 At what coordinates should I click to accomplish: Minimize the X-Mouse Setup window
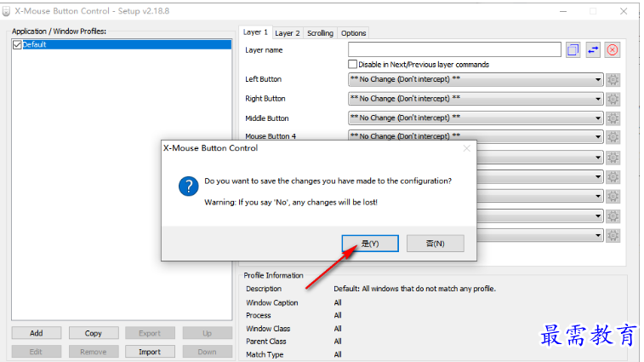tap(563, 11)
